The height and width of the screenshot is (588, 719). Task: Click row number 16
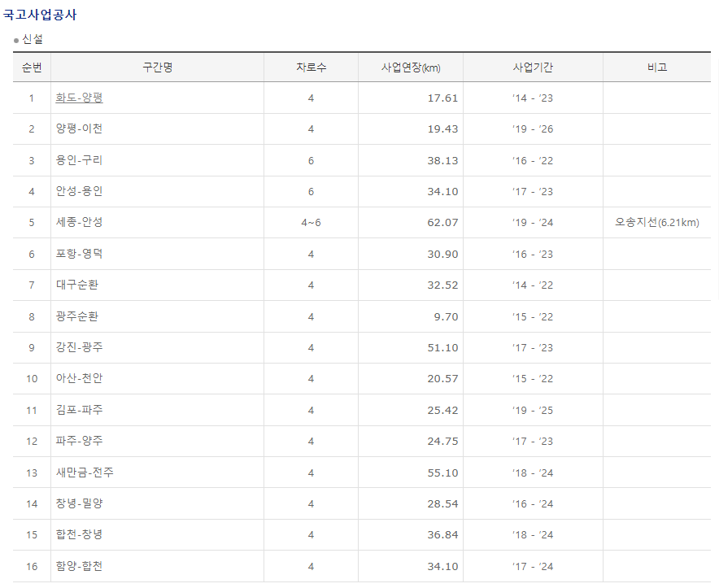click(x=32, y=566)
